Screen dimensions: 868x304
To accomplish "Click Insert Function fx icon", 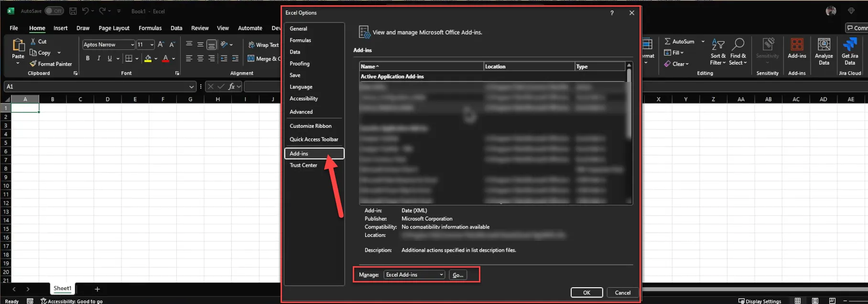I will pyautogui.click(x=231, y=87).
